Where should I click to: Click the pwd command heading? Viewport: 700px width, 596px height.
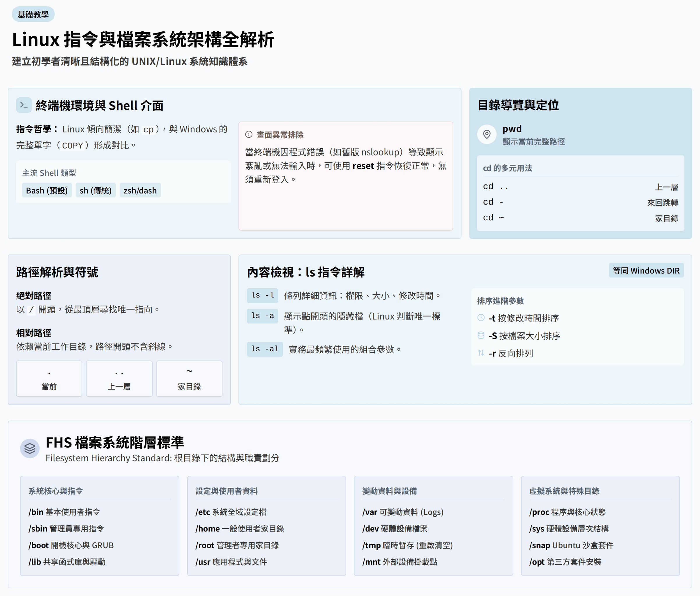click(512, 129)
